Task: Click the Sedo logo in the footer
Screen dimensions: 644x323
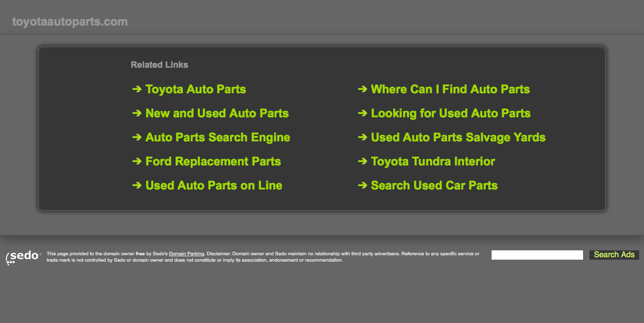Action: coord(23,257)
